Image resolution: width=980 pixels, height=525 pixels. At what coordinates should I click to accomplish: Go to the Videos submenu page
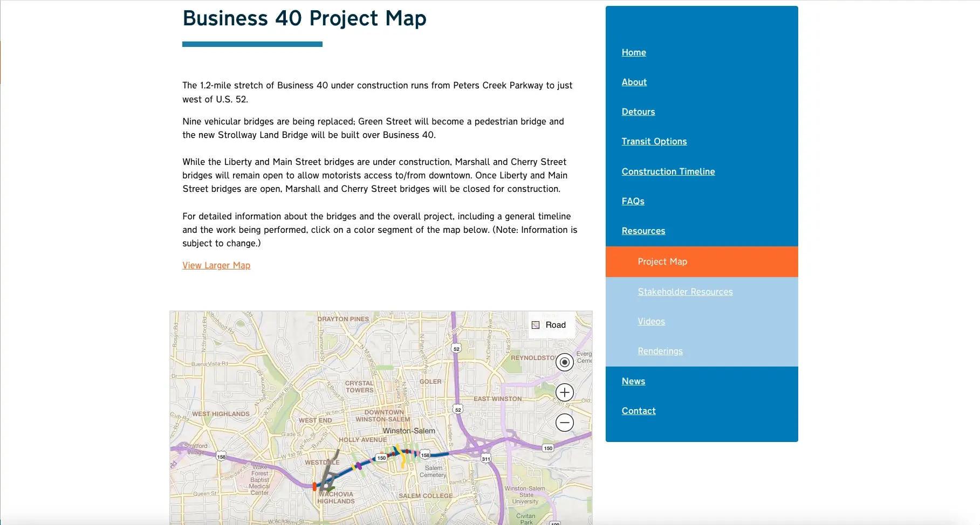click(x=651, y=321)
